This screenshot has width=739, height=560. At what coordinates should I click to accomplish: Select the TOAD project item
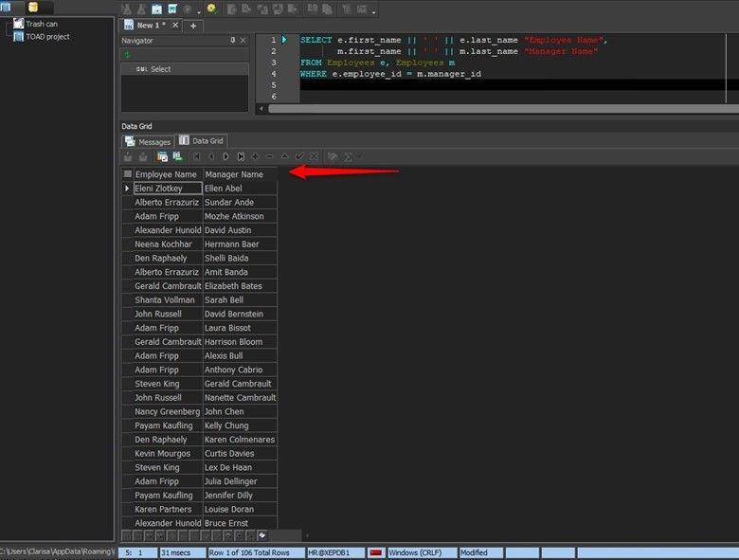[42, 36]
